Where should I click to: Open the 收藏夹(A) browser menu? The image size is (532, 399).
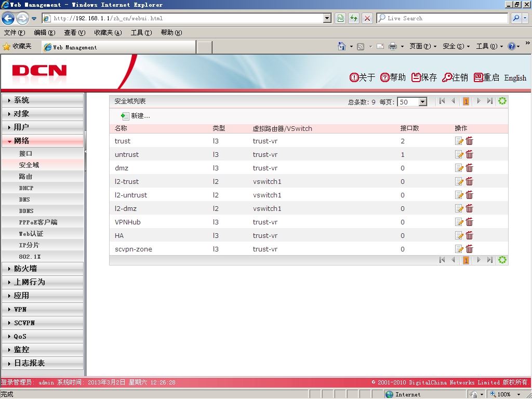tap(108, 33)
